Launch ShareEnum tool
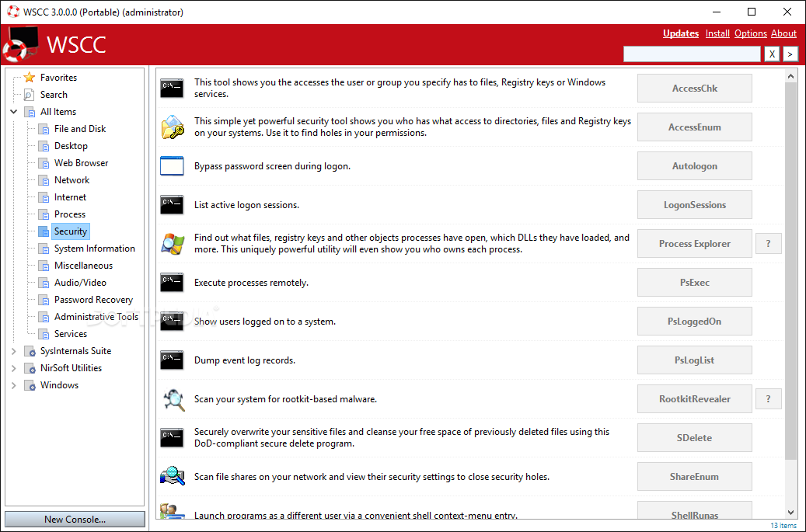806x532 pixels. pyautogui.click(x=694, y=477)
